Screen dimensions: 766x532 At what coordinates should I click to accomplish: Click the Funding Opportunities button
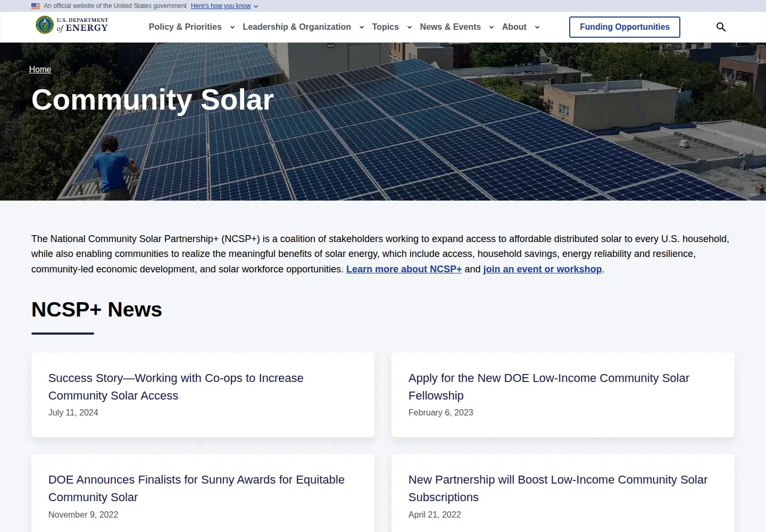tap(625, 27)
